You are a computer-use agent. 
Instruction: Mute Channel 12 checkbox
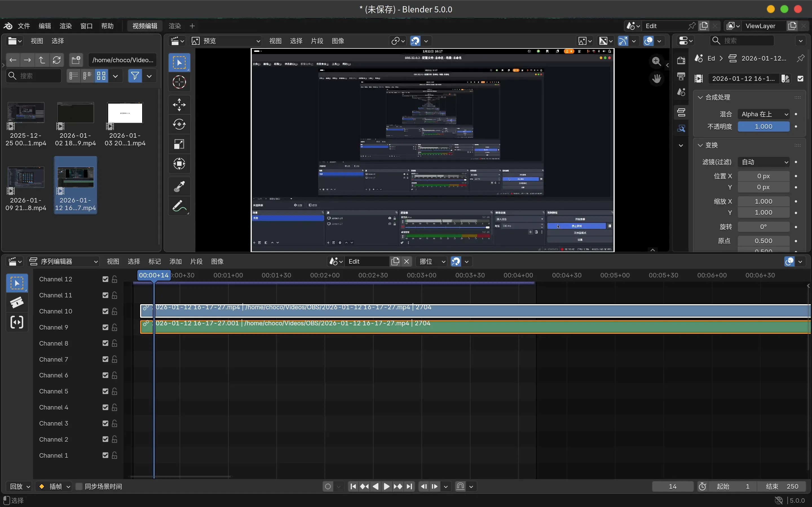[105, 279]
